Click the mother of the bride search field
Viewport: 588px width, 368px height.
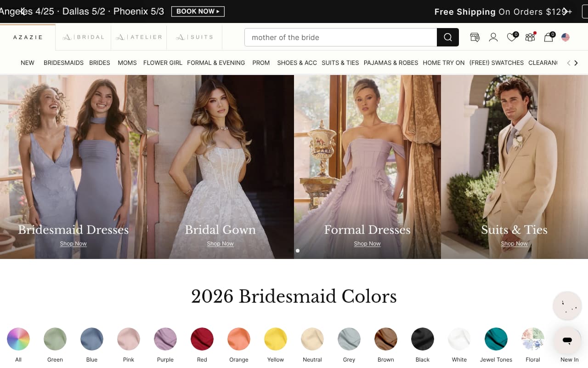pos(340,37)
